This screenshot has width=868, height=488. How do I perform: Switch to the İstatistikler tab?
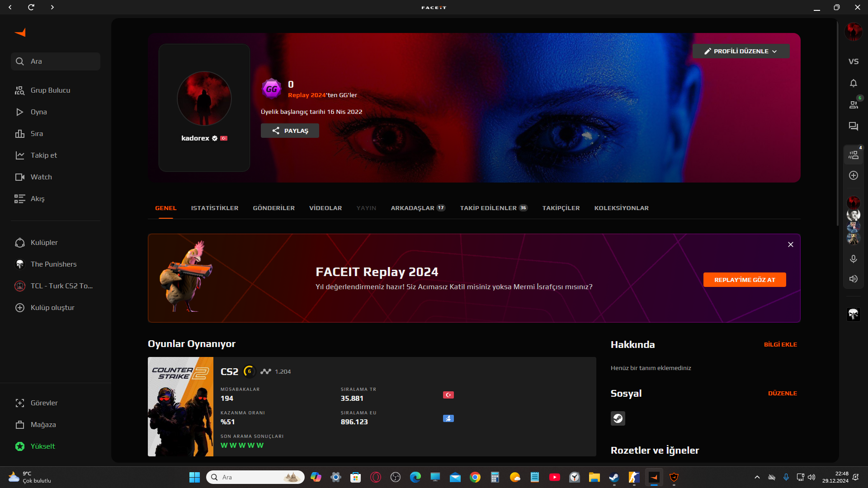(x=214, y=208)
